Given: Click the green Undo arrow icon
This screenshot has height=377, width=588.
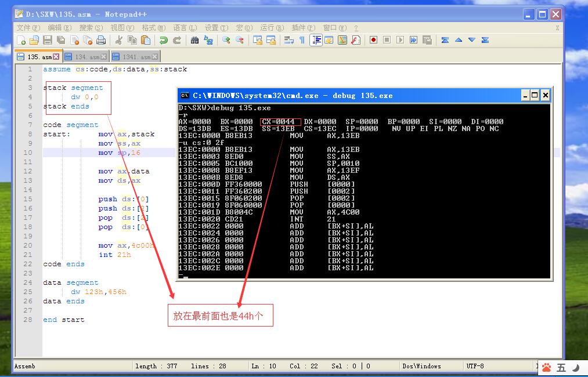Looking at the screenshot, I should [x=163, y=40].
